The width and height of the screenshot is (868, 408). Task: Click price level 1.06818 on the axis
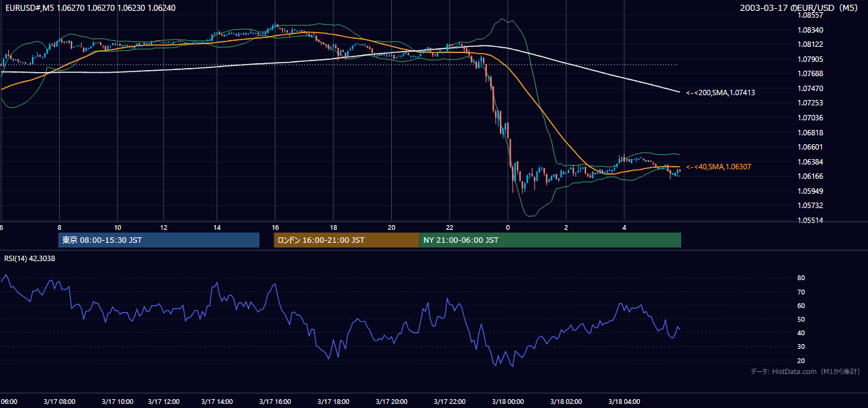coord(810,133)
